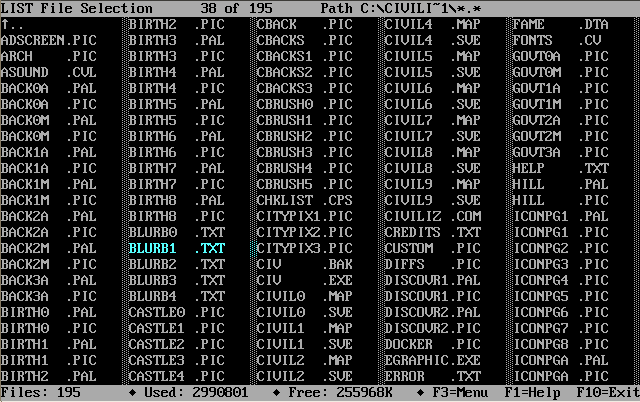The height and width of the screenshot is (402, 640).
Task: Select file CIVIL2 .MAP
Action: pyautogui.click(x=304, y=360)
